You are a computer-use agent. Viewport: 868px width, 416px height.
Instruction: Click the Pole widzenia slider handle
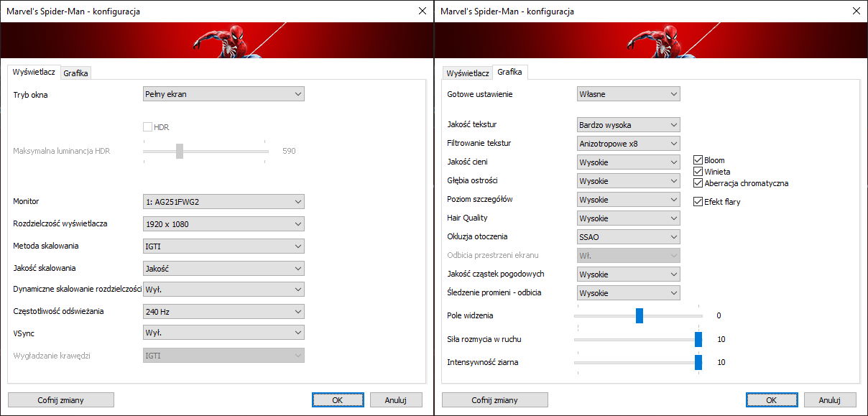639,315
